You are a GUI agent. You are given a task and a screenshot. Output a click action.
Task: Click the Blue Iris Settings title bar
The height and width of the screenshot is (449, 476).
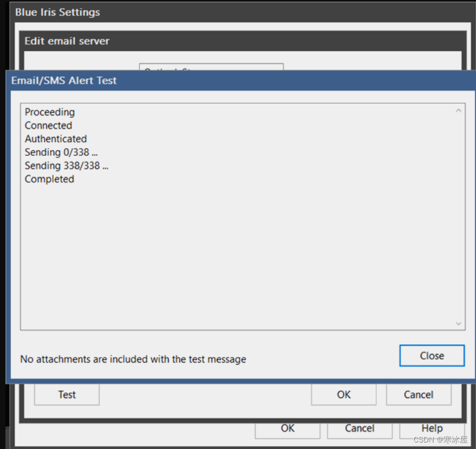243,12
